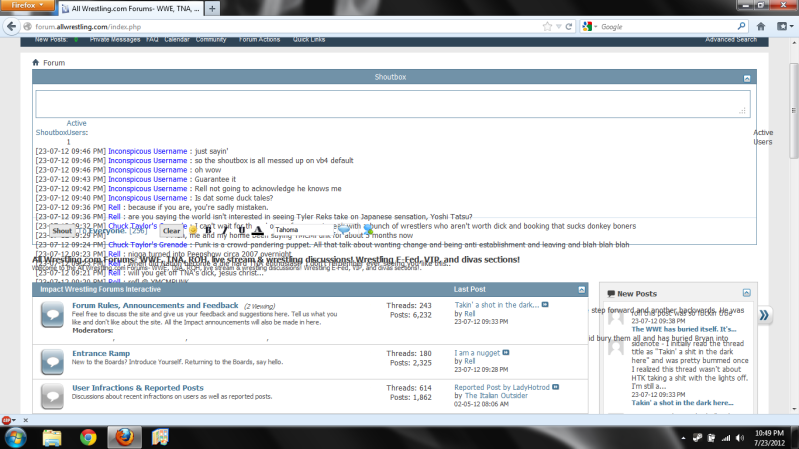Pick the shoutbox text color
The height and width of the screenshot is (449, 799).
(x=258, y=230)
